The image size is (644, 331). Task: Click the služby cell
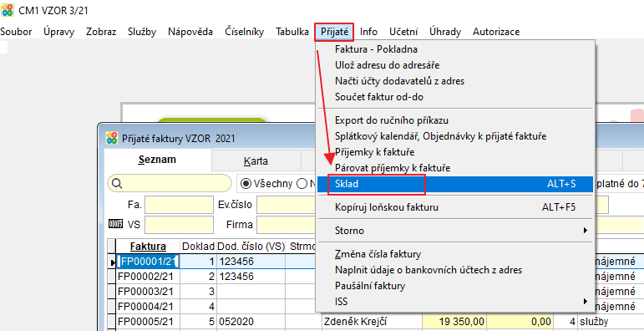tap(611, 321)
